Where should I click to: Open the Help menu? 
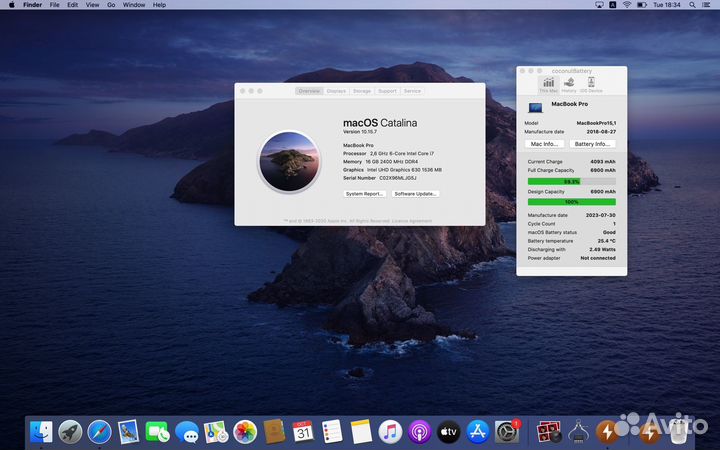tap(159, 5)
